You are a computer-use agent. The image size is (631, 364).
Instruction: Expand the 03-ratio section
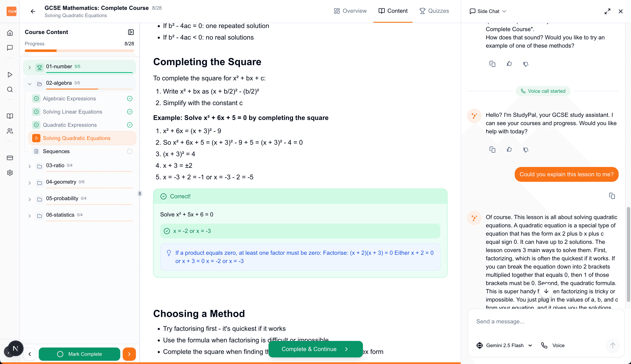(29, 166)
